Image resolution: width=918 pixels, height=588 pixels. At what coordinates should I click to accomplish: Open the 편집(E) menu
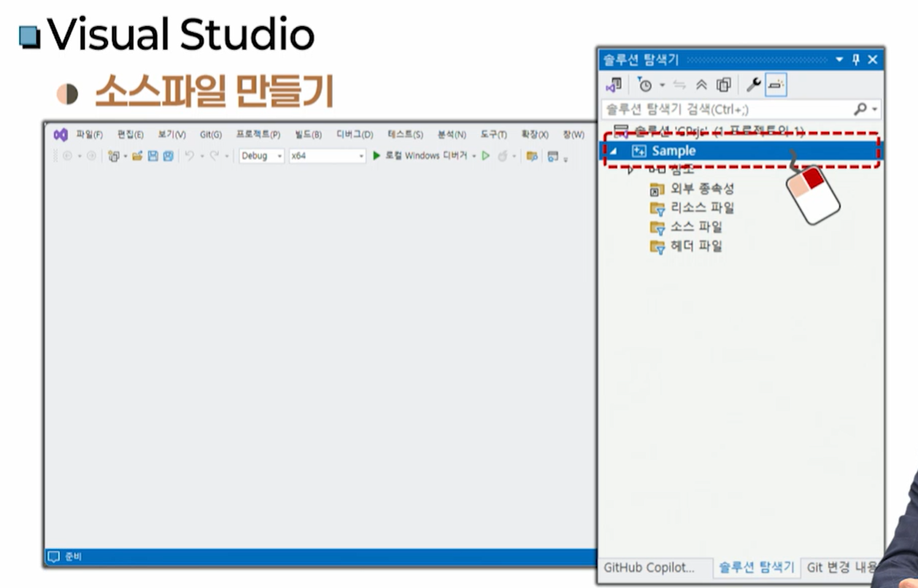[x=131, y=135]
